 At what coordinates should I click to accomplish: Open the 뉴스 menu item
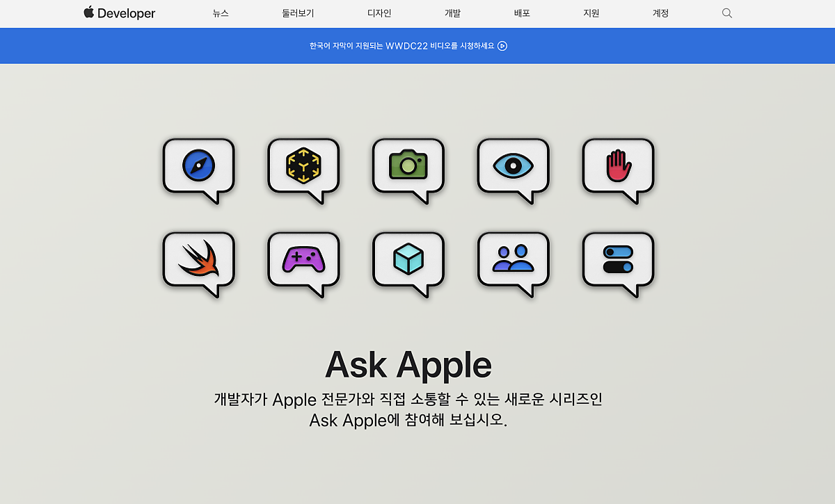pos(221,13)
